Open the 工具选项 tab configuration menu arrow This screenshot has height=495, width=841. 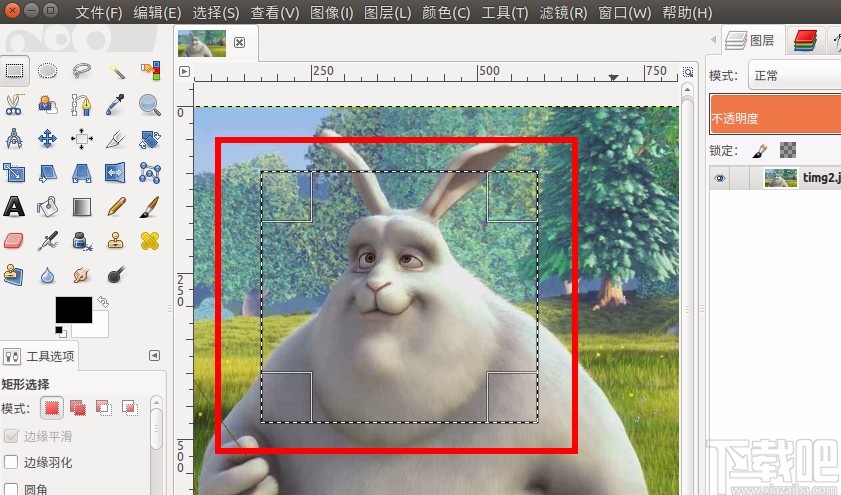pos(154,356)
